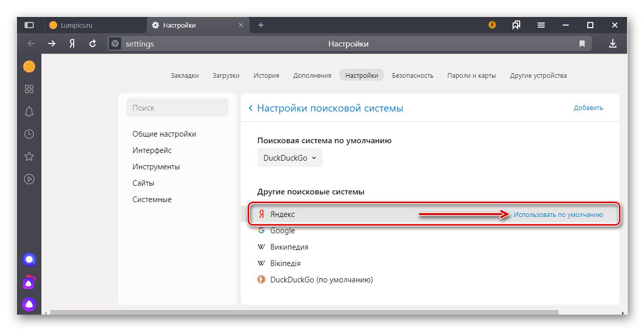Screen dimensions: 644x331
Task: Switch to the Lumpics.ru browser tab
Action: (x=77, y=25)
